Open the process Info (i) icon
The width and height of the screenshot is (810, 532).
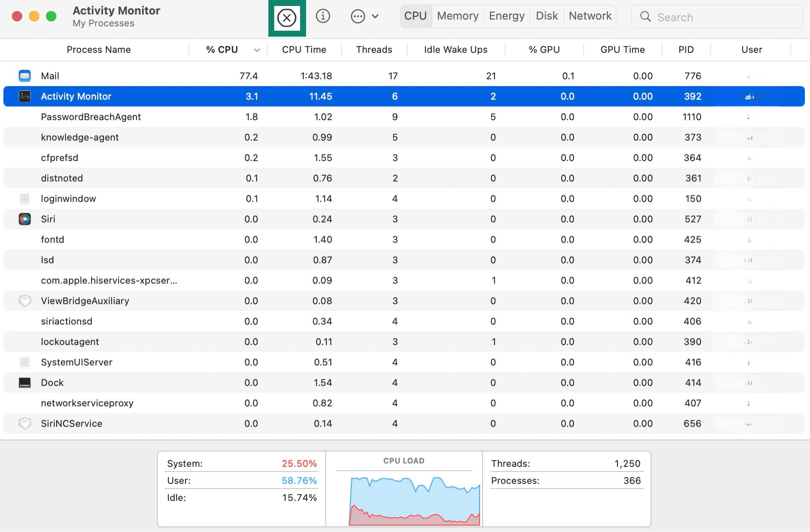[323, 16]
